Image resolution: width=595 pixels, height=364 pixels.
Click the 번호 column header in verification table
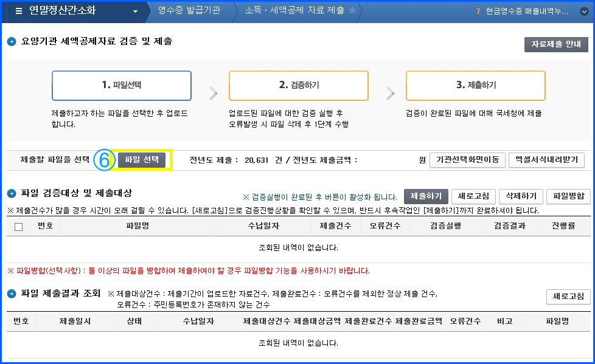[x=45, y=226]
